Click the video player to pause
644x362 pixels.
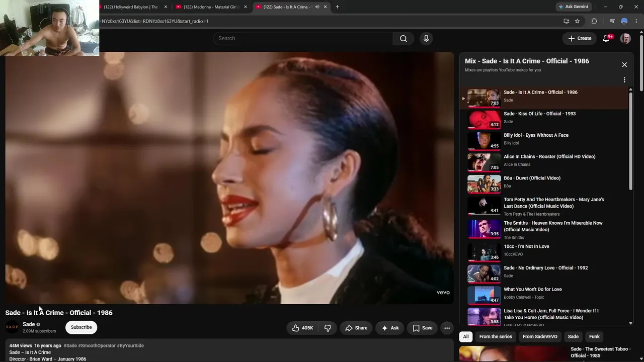tap(229, 178)
